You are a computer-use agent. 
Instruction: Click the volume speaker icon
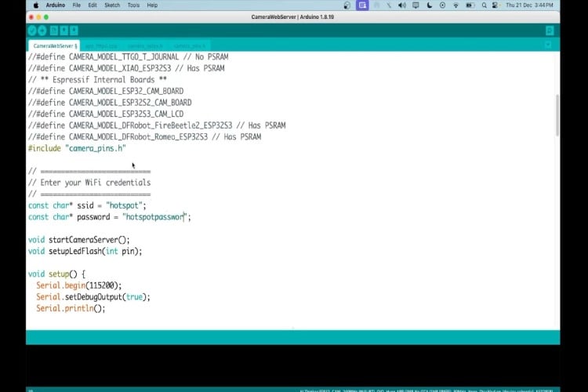coord(401,5)
